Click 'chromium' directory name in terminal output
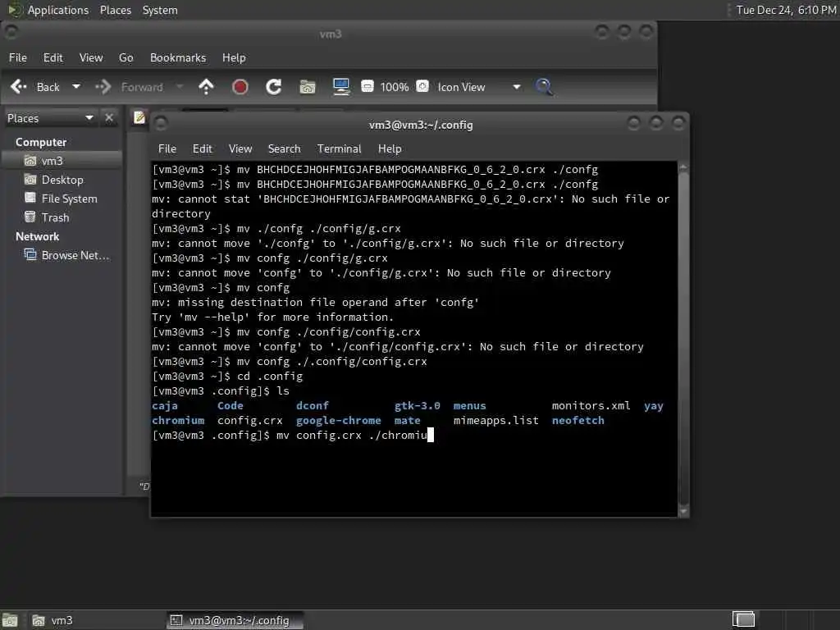This screenshot has height=630, width=840. 178,421
